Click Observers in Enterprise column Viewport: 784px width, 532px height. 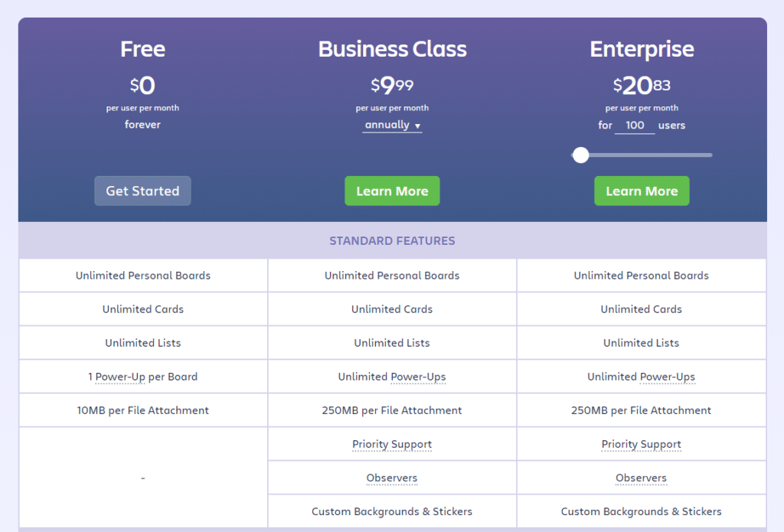642,478
